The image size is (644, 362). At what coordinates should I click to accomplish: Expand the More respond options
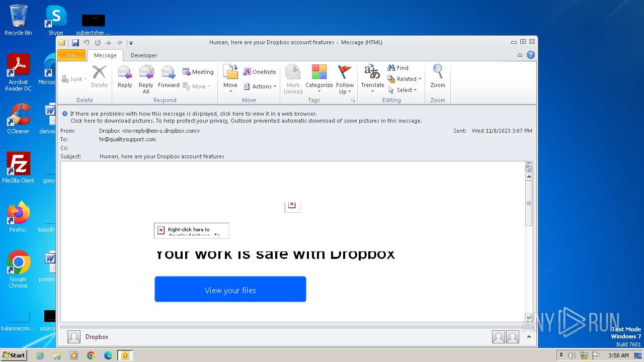pyautogui.click(x=197, y=86)
